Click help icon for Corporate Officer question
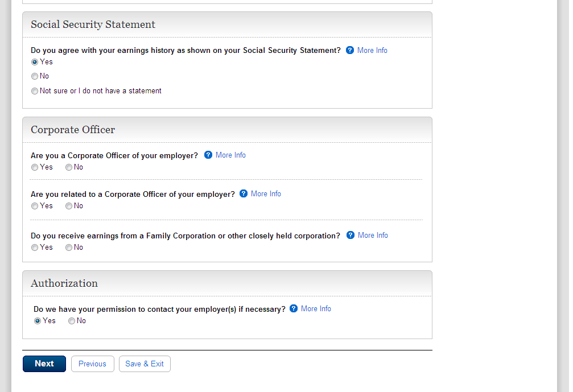 pos(208,155)
